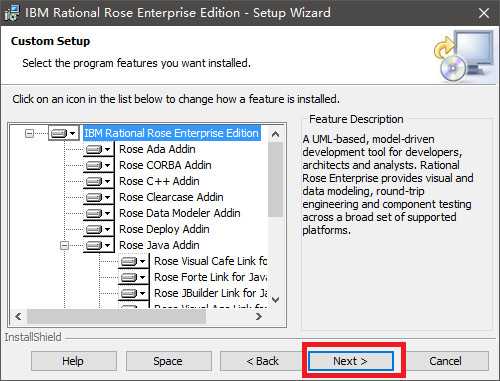Open the Rose Deploy Addin feature icon
The image size is (500, 381).
coord(98,229)
